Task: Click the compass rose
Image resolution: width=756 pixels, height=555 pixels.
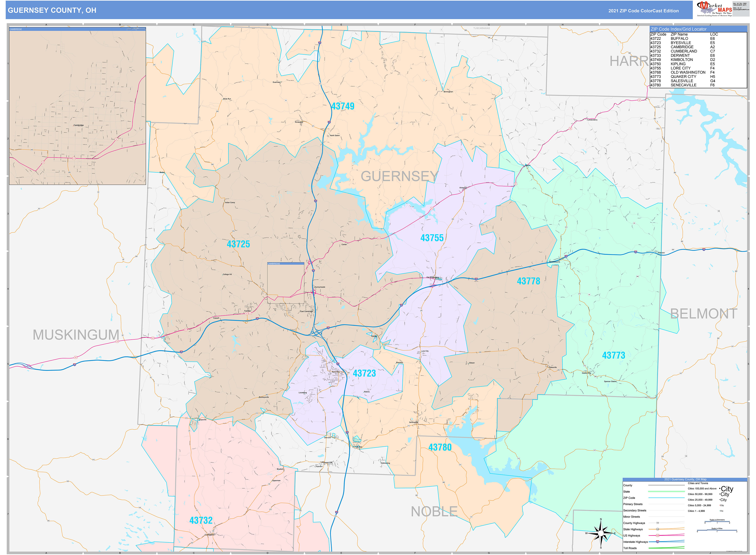Action: (x=600, y=533)
